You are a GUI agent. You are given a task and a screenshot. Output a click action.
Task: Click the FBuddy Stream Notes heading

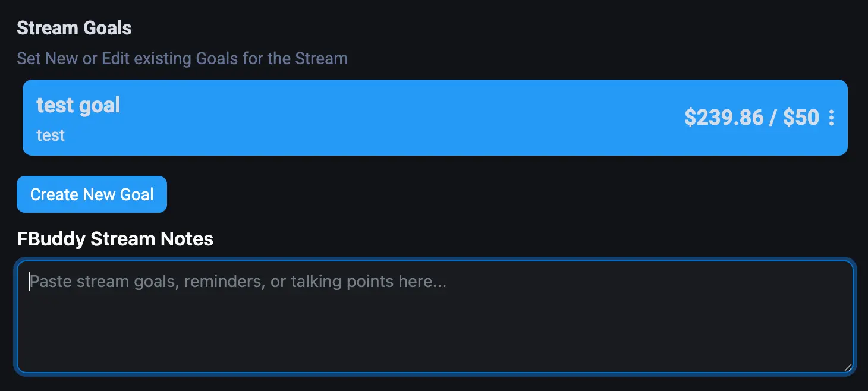pos(115,238)
